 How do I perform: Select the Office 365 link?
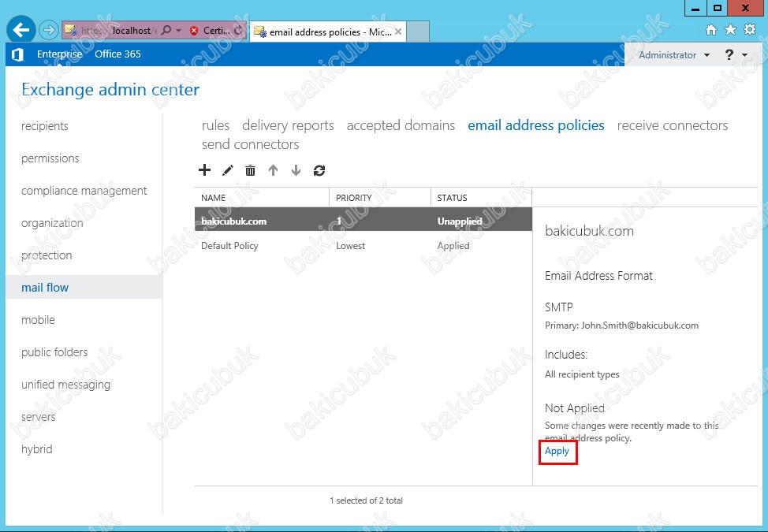pyautogui.click(x=117, y=54)
